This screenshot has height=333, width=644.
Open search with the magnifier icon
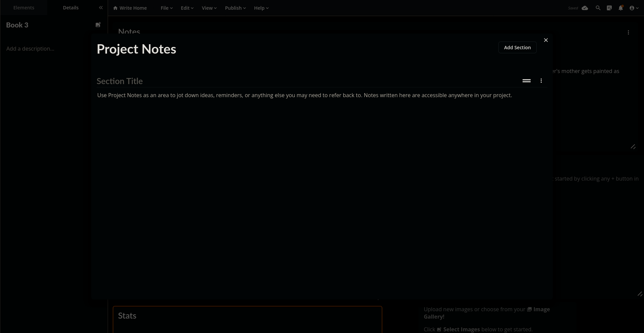pos(598,8)
